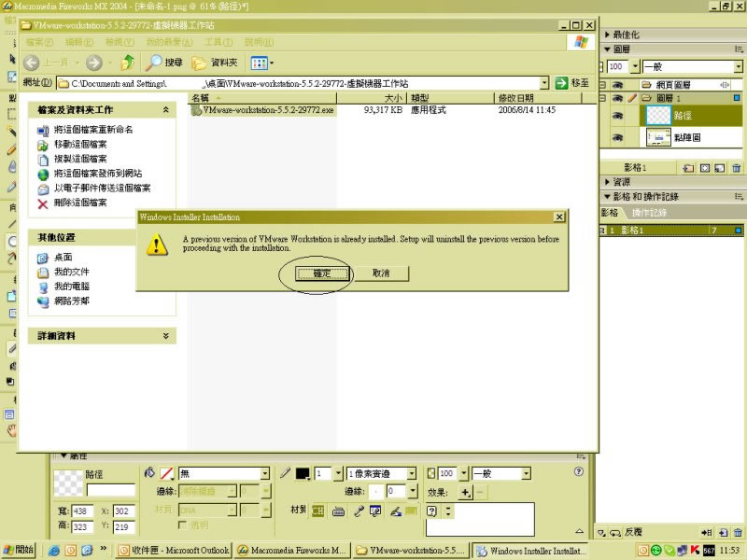The height and width of the screenshot is (560, 747).
Task: Collapse the 圖層 layers panel
Action: pos(608,49)
